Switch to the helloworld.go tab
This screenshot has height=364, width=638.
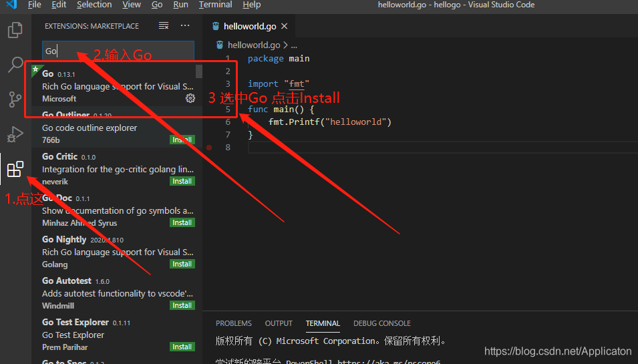point(250,26)
